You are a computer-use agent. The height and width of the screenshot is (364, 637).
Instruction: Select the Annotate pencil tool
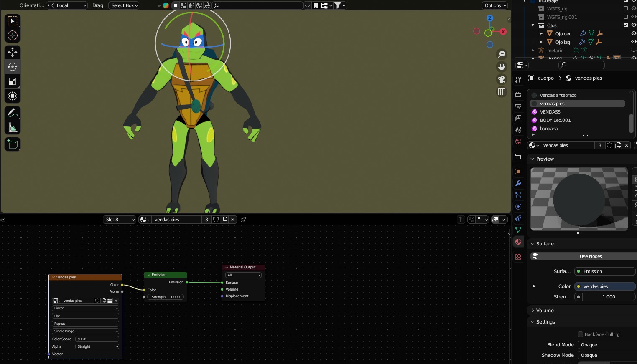pyautogui.click(x=13, y=113)
